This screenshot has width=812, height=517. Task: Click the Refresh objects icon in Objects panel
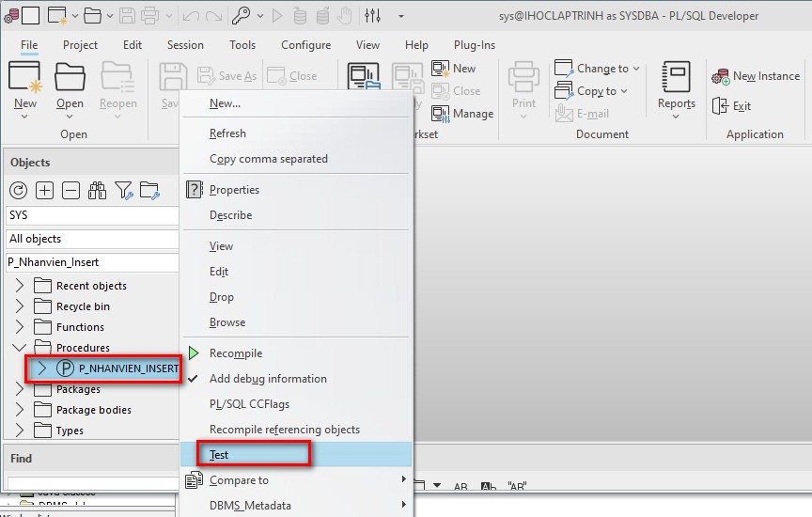[18, 191]
